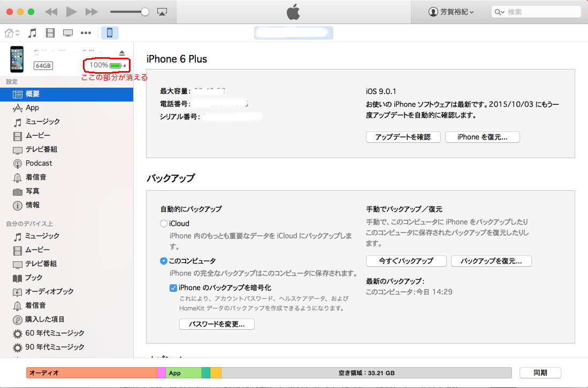Eject the iPhone with eject icon
Screen dimensions: 588x388
122,53
